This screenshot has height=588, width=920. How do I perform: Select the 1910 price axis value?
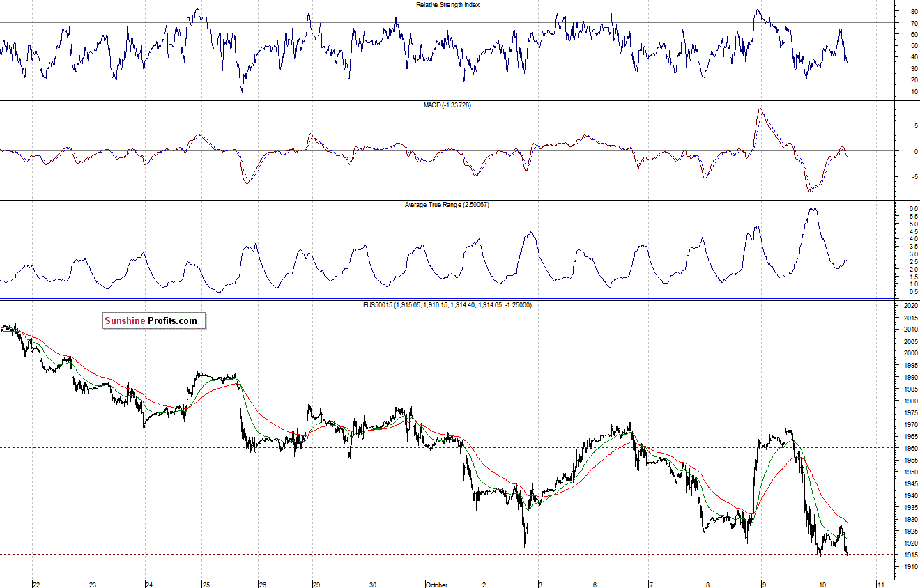pyautogui.click(x=910, y=567)
